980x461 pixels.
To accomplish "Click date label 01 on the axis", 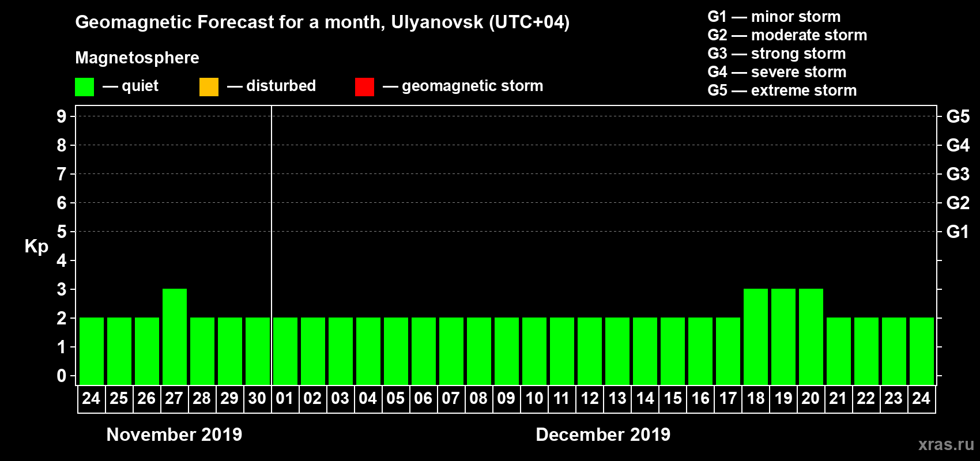I will pos(285,398).
